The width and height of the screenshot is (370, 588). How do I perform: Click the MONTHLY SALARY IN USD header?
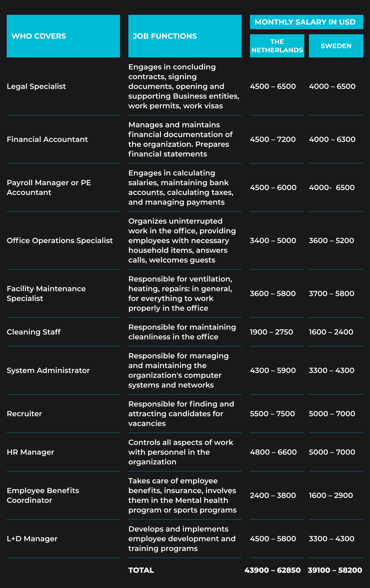point(307,22)
